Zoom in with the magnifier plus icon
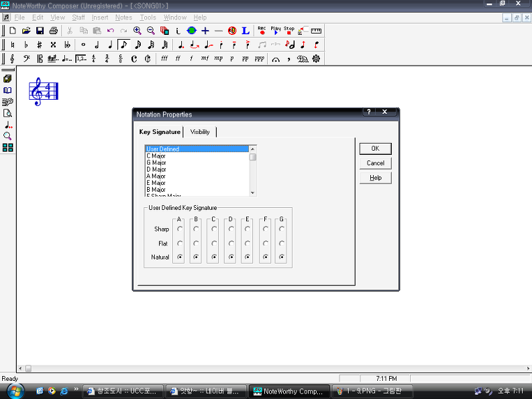The image size is (532, 399). click(x=137, y=31)
